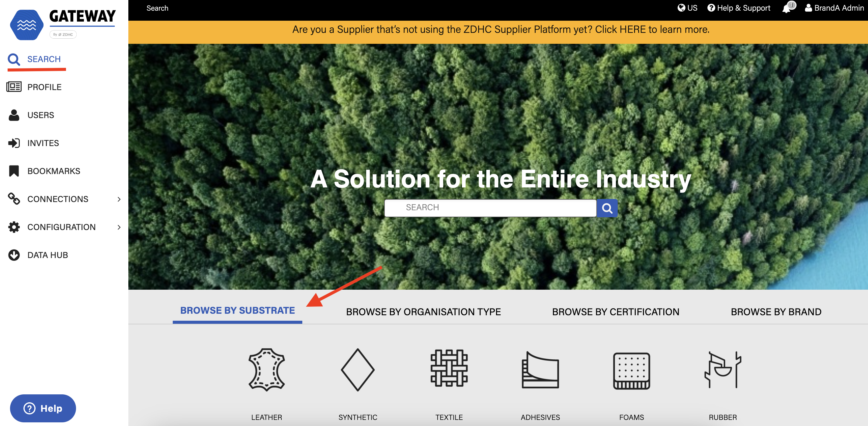Click the LEATHER label text
Image resolution: width=868 pixels, height=426 pixels.
266,417
